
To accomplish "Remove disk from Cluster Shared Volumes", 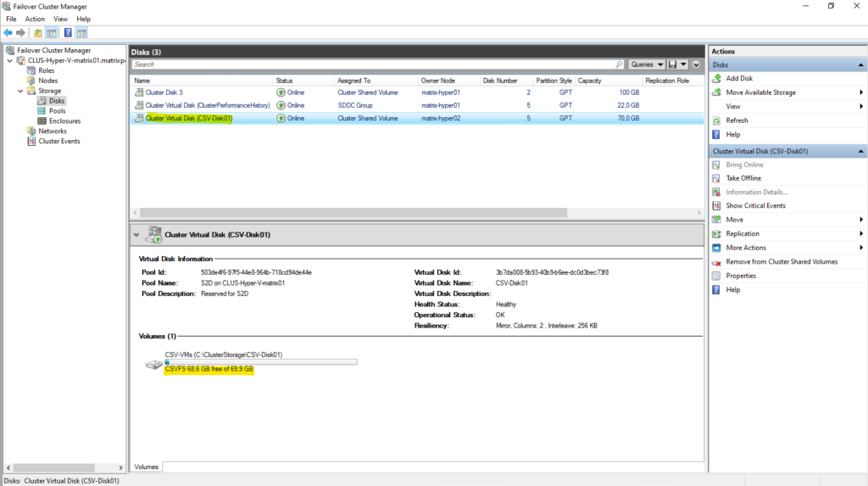I will coord(782,261).
